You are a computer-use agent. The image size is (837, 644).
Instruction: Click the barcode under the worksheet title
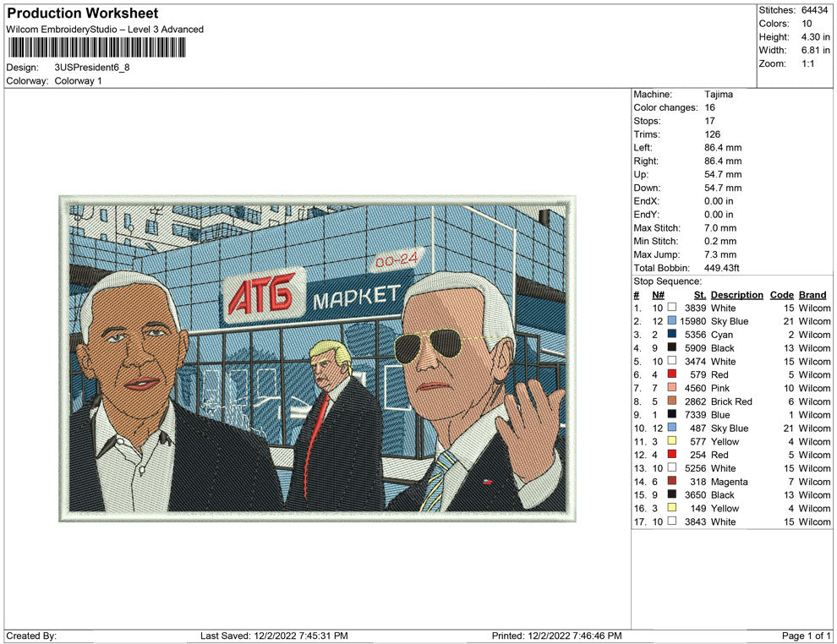96,48
